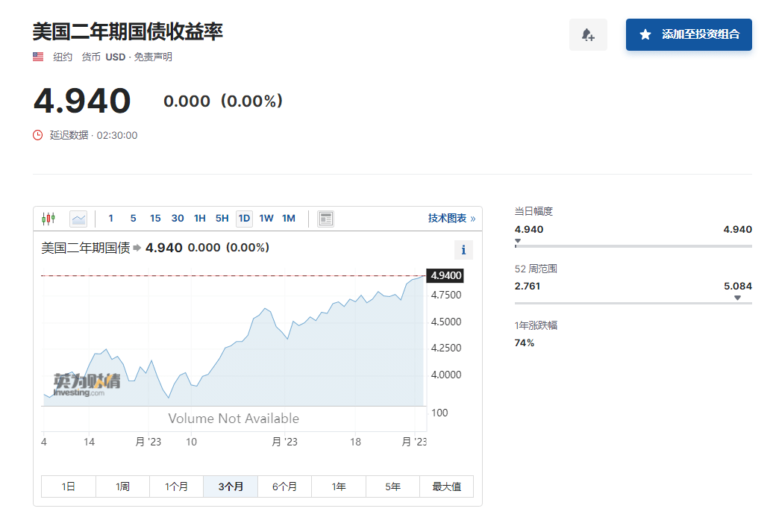Switch chart range to 最大值
The width and height of the screenshot is (776, 532).
point(446,486)
